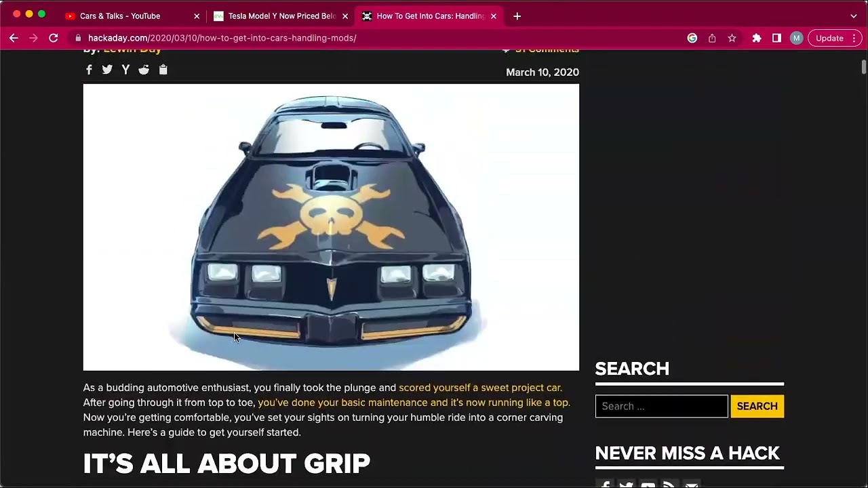Click the sidebar 'SEARCH' heading text

pyautogui.click(x=632, y=369)
